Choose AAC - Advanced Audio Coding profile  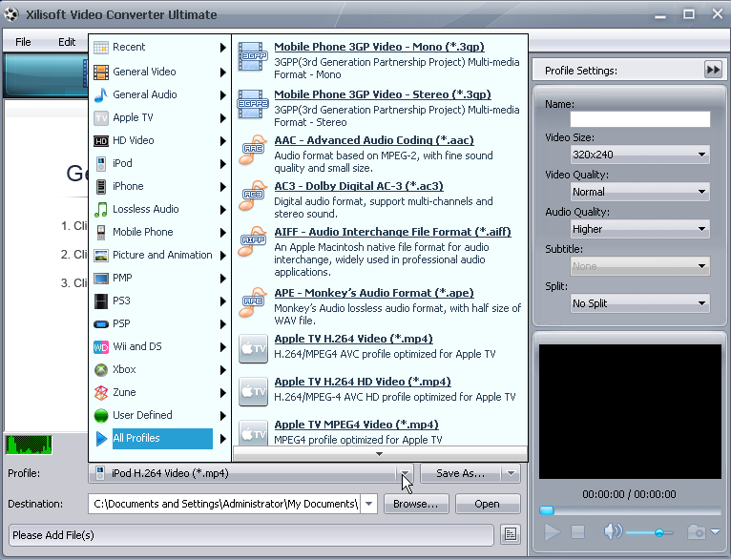click(374, 140)
